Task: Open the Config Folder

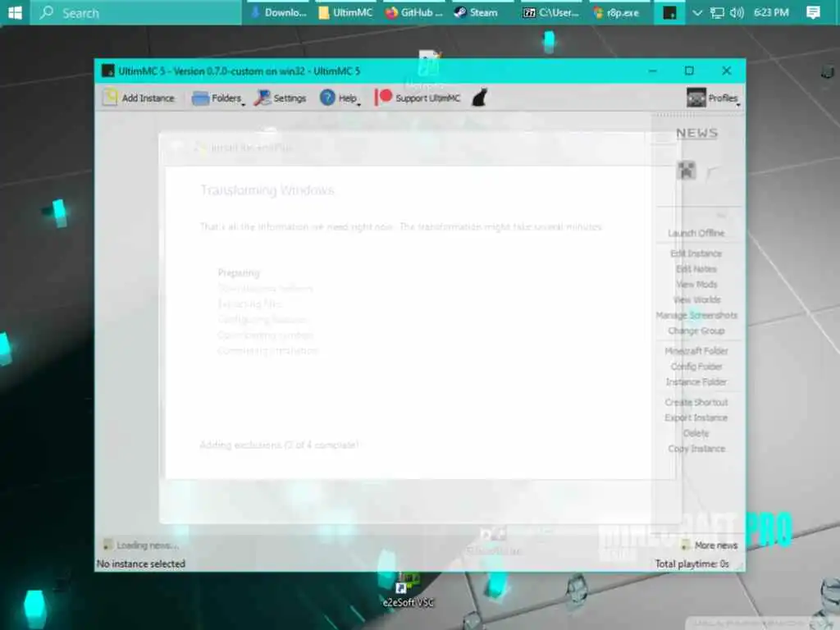Action: tap(696, 367)
